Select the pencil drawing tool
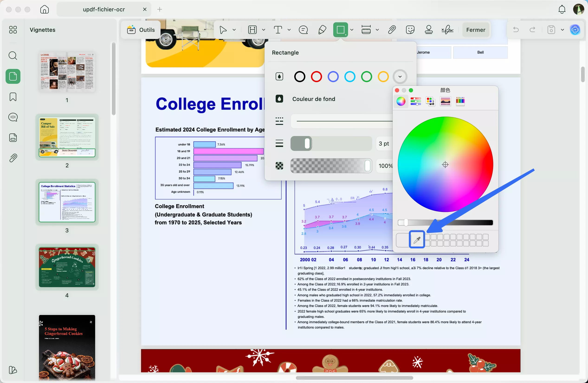Viewport: 588px width, 383px height. [322, 30]
